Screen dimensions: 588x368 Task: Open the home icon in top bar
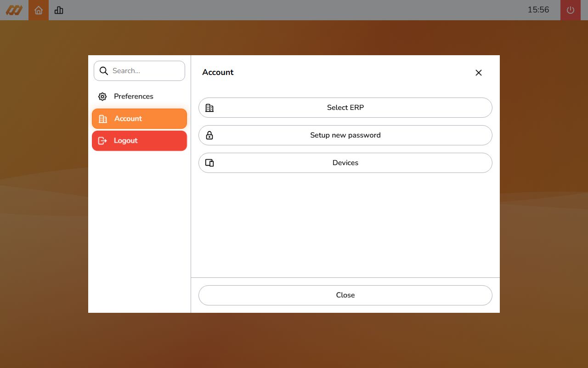point(39,10)
